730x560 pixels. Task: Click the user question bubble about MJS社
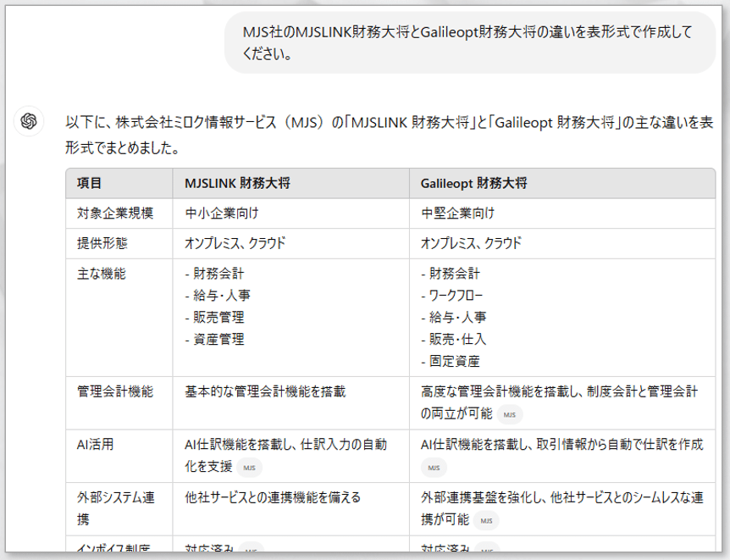point(474,42)
